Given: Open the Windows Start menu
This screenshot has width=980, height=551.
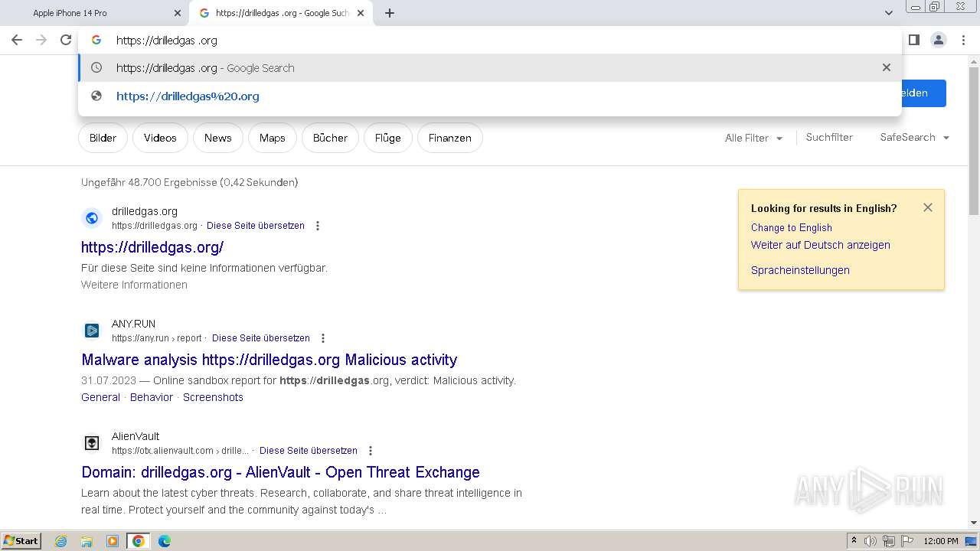Looking at the screenshot, I should (x=21, y=540).
